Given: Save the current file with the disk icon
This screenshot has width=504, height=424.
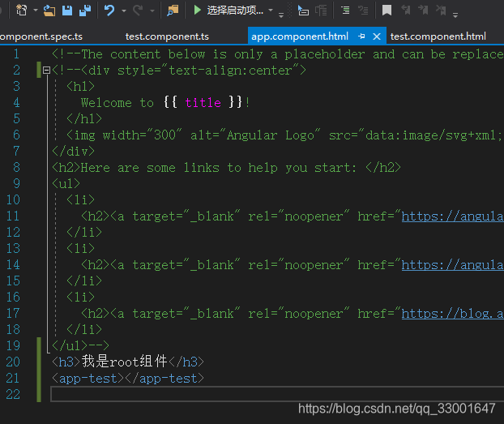Looking at the screenshot, I should [67, 11].
